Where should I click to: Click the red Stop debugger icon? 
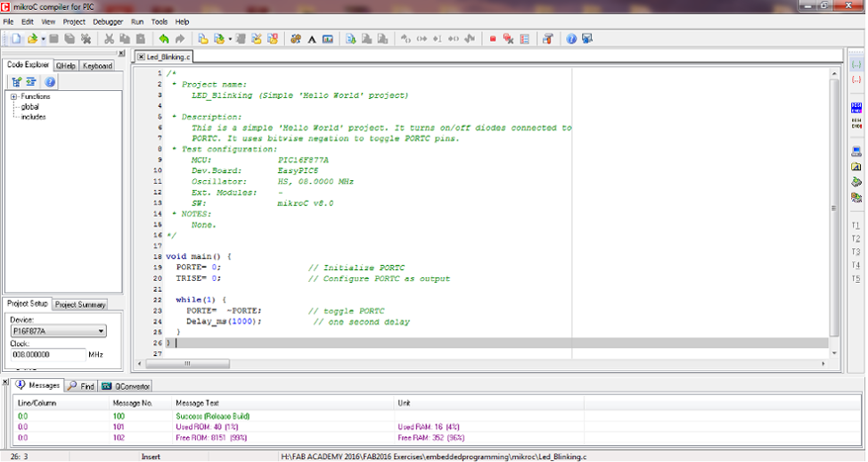(493, 38)
